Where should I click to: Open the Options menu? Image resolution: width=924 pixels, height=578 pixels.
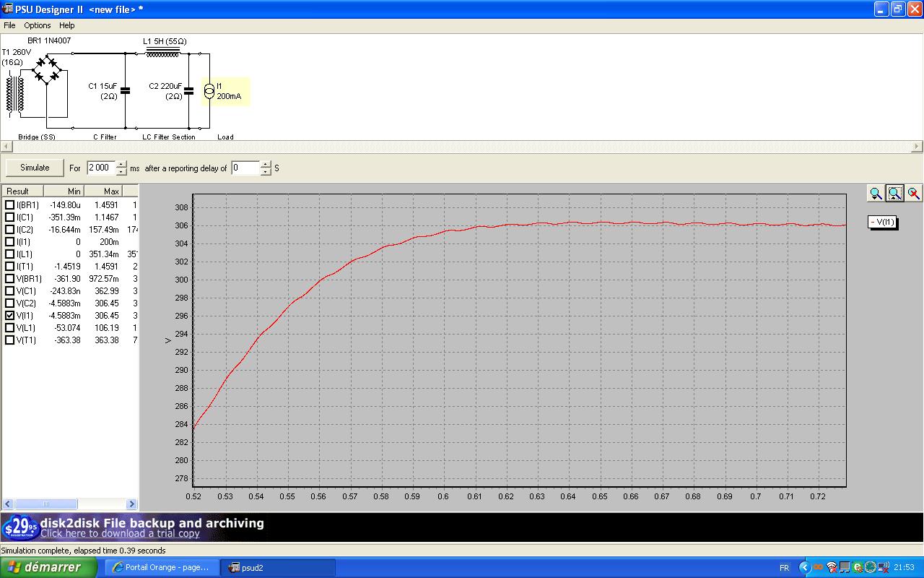tap(38, 25)
